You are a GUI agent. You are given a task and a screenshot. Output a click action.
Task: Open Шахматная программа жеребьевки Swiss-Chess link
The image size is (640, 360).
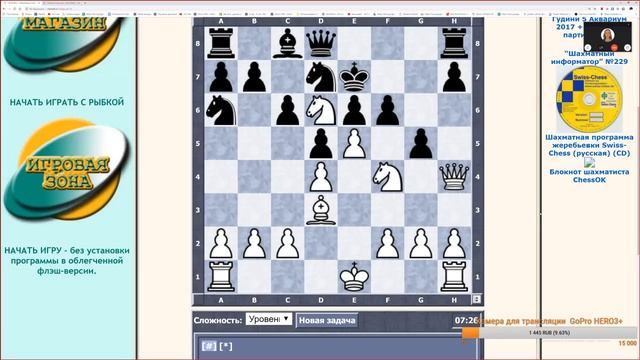(x=589, y=145)
